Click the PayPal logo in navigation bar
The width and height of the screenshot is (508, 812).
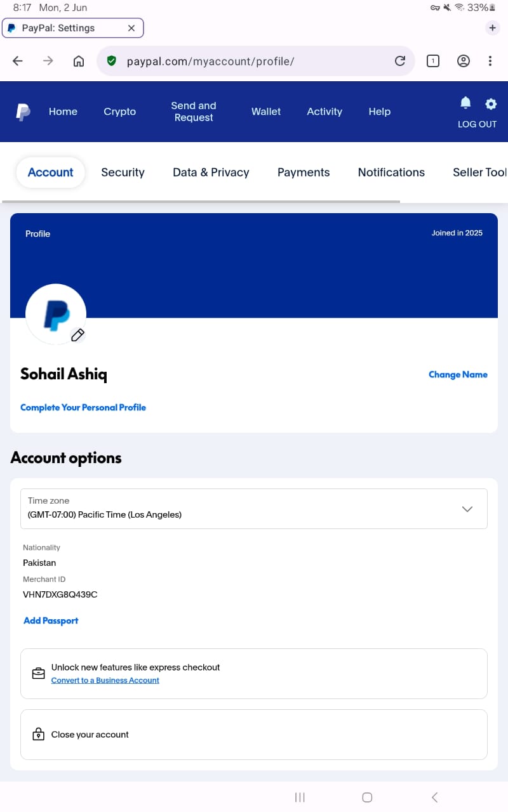23,112
